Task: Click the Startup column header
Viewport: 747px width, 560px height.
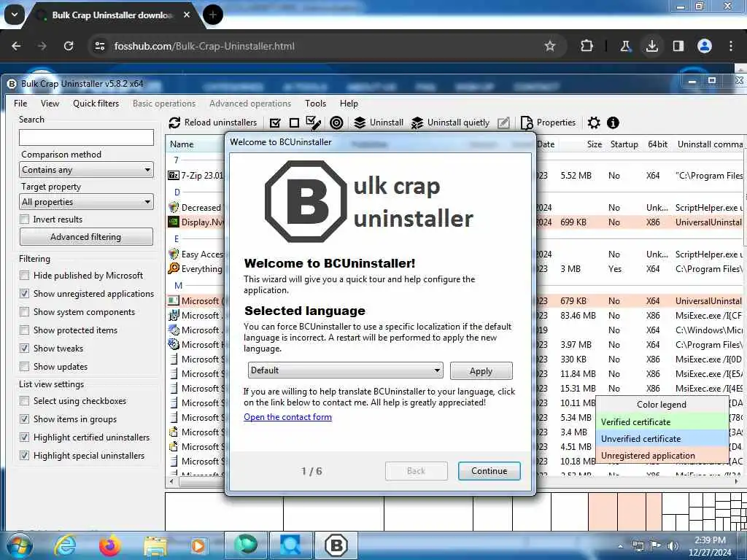Action: point(624,144)
